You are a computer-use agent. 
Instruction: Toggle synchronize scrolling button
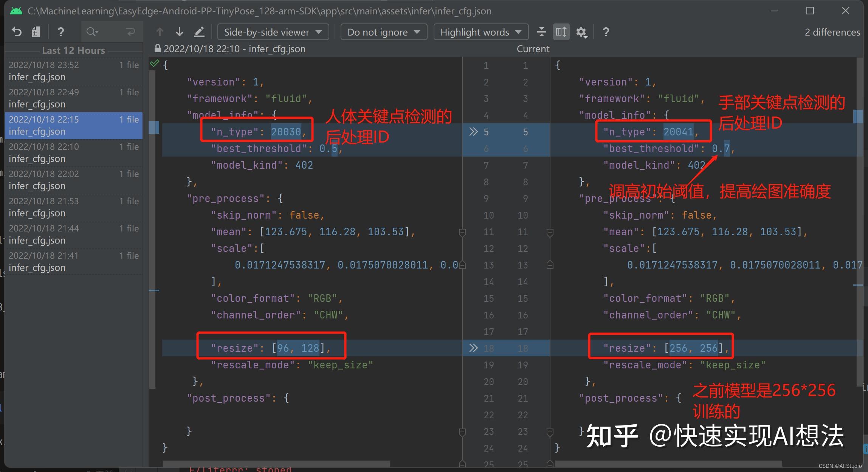561,32
